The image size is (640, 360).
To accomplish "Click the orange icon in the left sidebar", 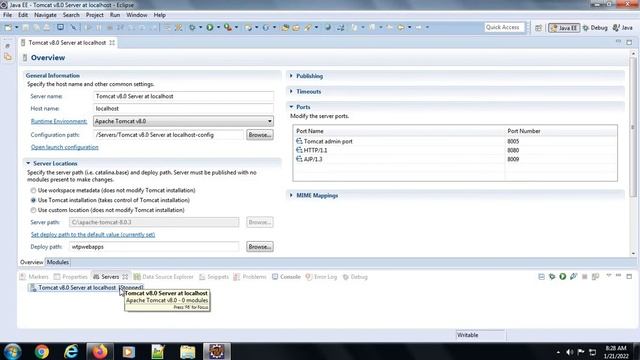I will pos(8,57).
